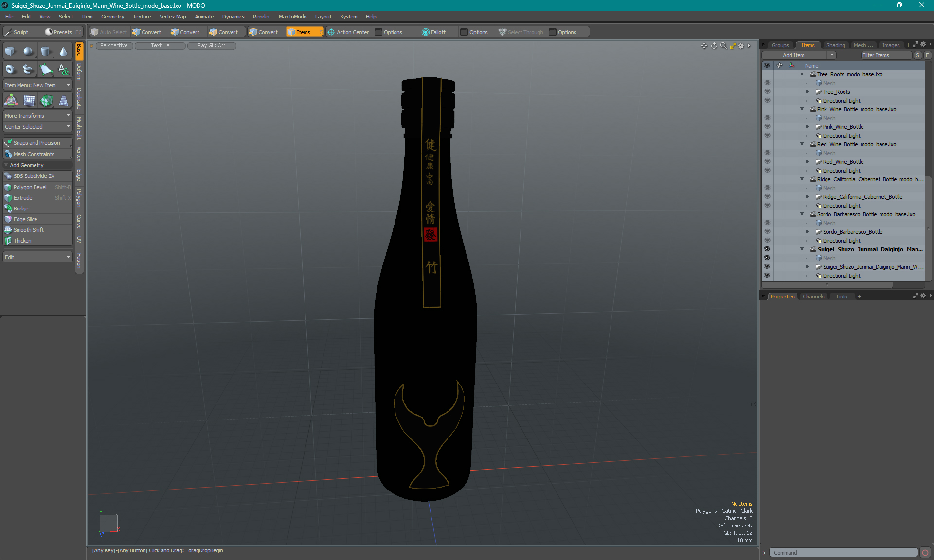The image size is (934, 560).
Task: Select the Cylinder primitive tool
Action: (46, 52)
